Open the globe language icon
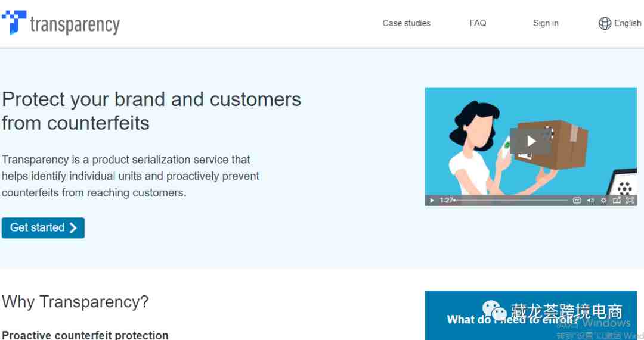Image resolution: width=644 pixels, height=340 pixels. [605, 23]
